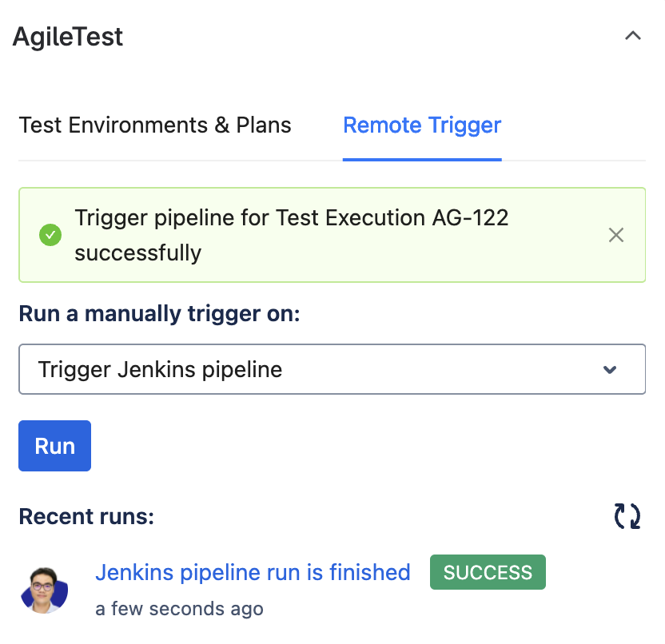Click the user avatar beside the run

[x=44, y=590]
